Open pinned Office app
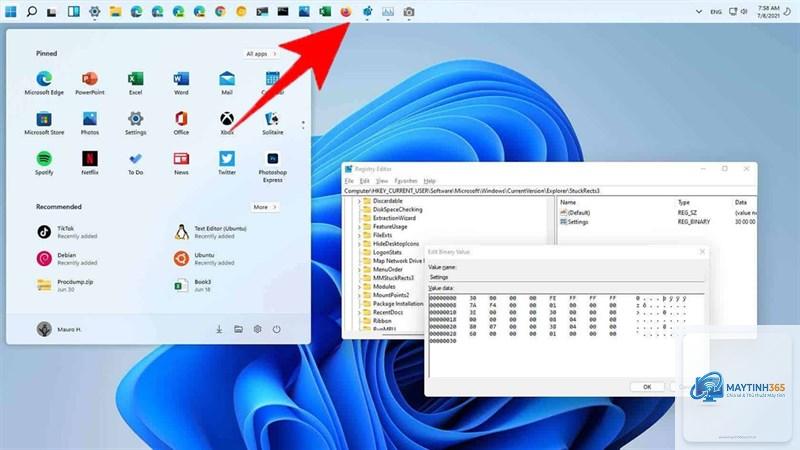The height and width of the screenshot is (450, 800). 181,123
